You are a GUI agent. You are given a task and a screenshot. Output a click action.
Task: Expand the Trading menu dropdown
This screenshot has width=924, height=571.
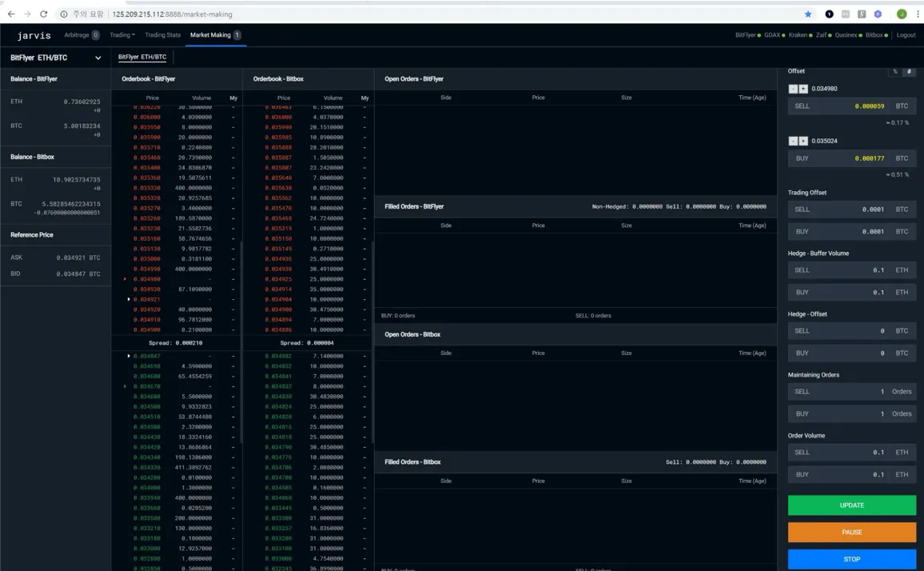click(122, 35)
